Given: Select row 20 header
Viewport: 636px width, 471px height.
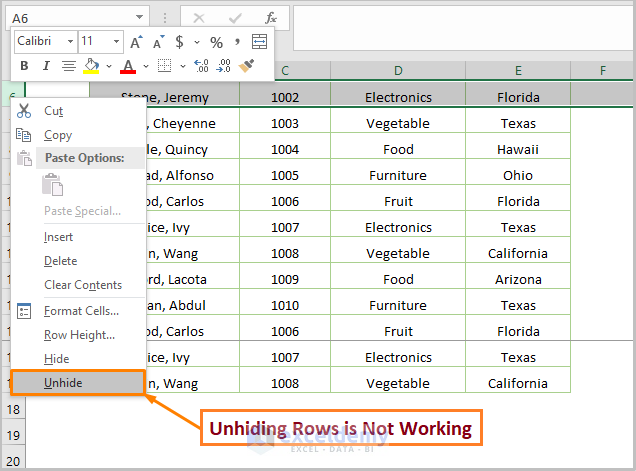Looking at the screenshot, I should point(13,461).
